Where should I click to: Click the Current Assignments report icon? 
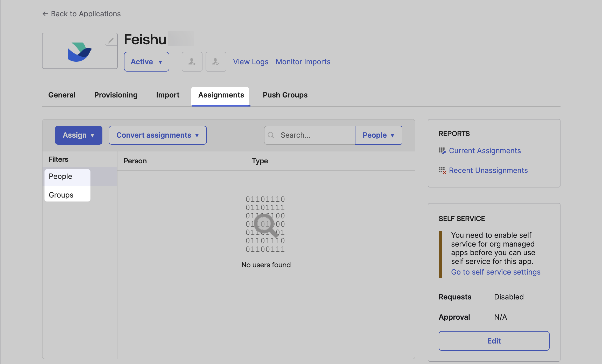coord(442,151)
